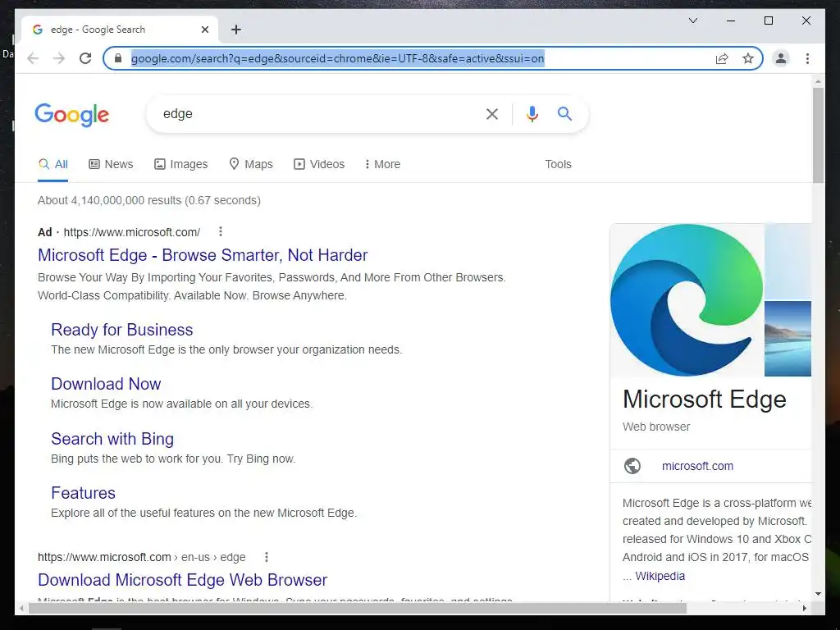Open 'Download Microsoft Edge Web Browser' result
The image size is (840, 630).
tap(183, 580)
